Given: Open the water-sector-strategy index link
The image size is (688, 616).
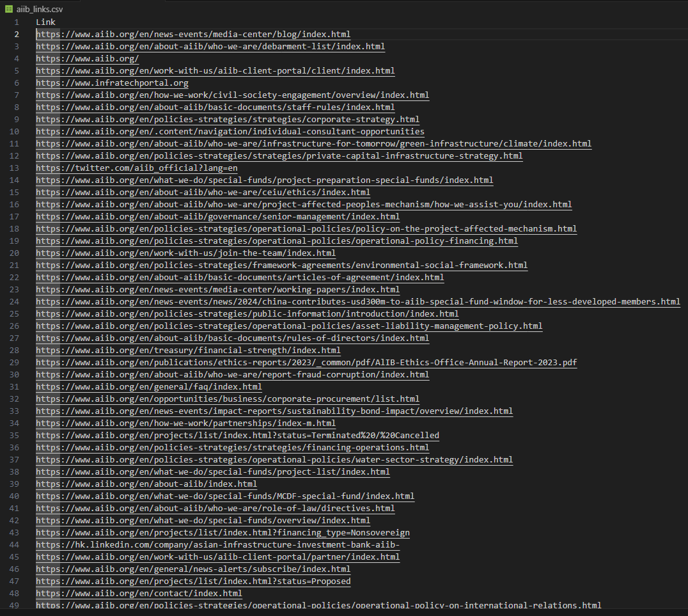Looking at the screenshot, I should (274, 460).
